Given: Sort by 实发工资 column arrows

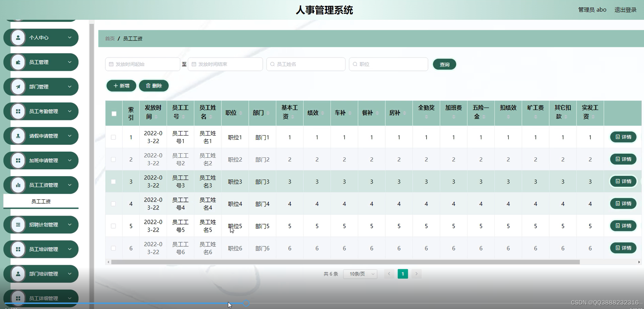Looking at the screenshot, I should coord(593,117).
